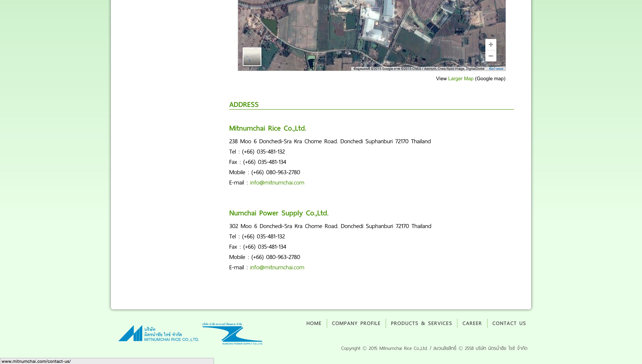This screenshot has height=364, width=642.
Task: Click the Numchai Power Supply logo
Action: pyautogui.click(x=232, y=334)
